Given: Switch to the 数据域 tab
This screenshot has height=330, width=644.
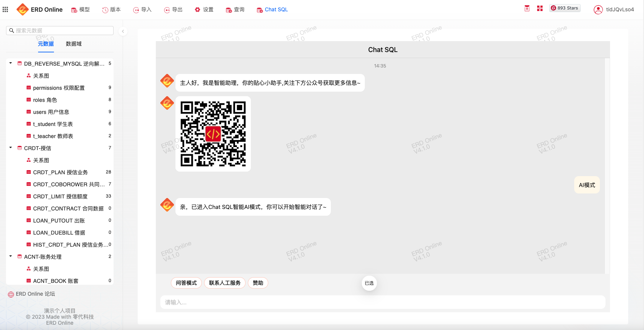Looking at the screenshot, I should [74, 44].
